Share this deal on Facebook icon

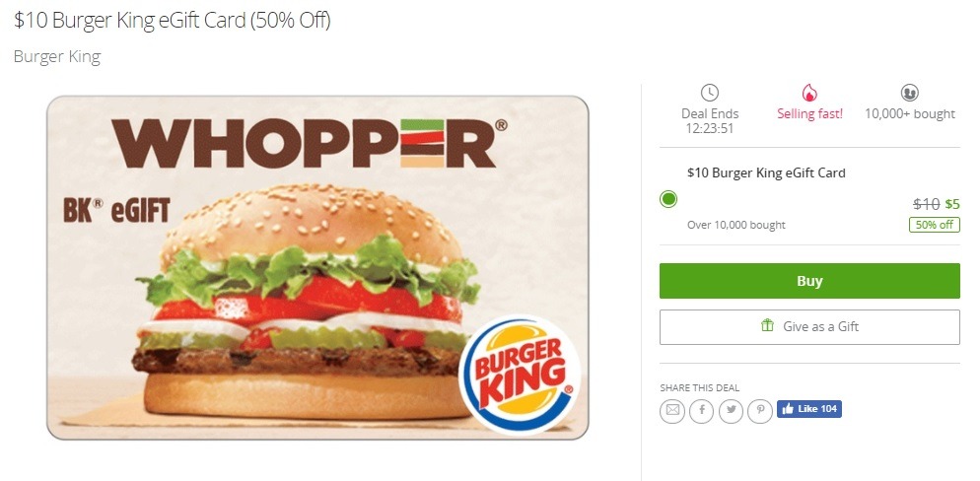click(x=702, y=410)
